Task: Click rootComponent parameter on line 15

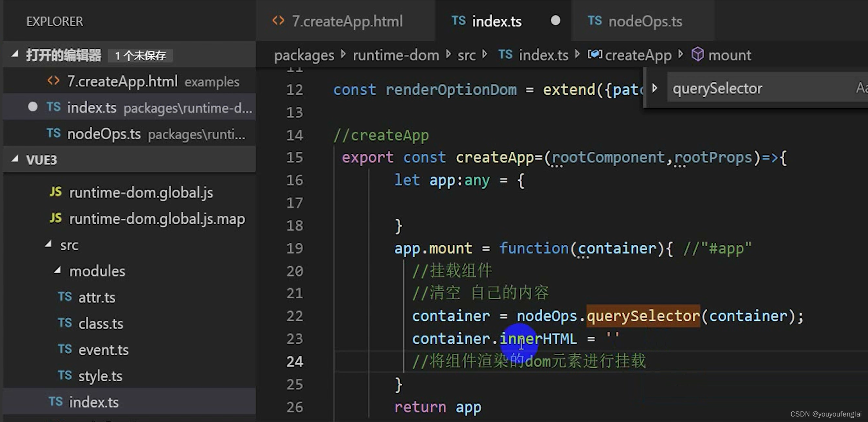Action: (x=608, y=157)
